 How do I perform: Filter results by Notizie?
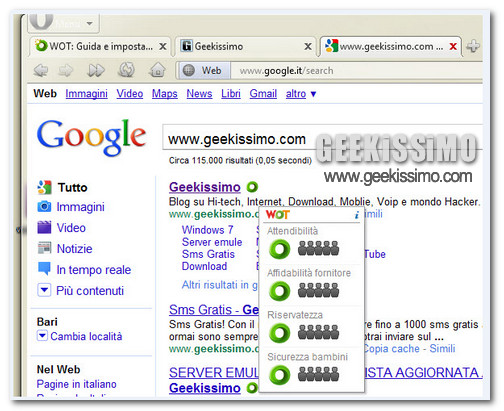(x=74, y=249)
